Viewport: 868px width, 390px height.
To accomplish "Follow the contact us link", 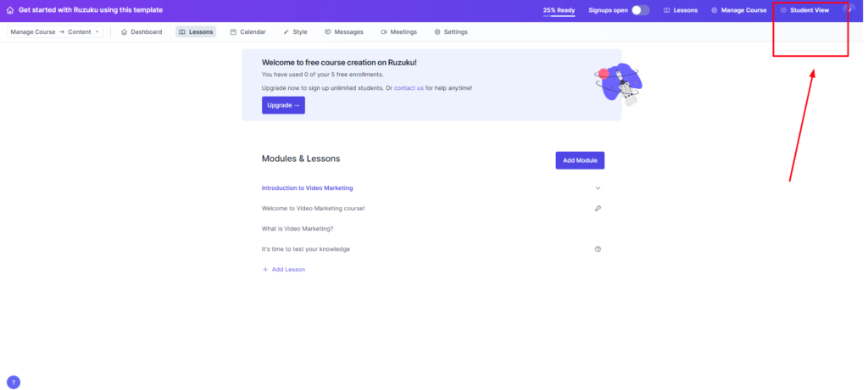I will pyautogui.click(x=409, y=88).
